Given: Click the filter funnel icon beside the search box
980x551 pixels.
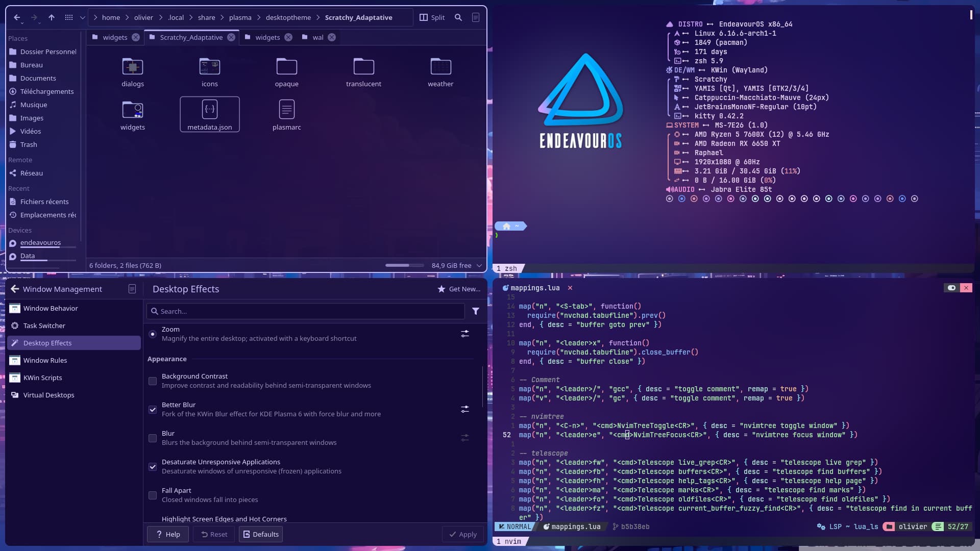Looking at the screenshot, I should point(475,311).
